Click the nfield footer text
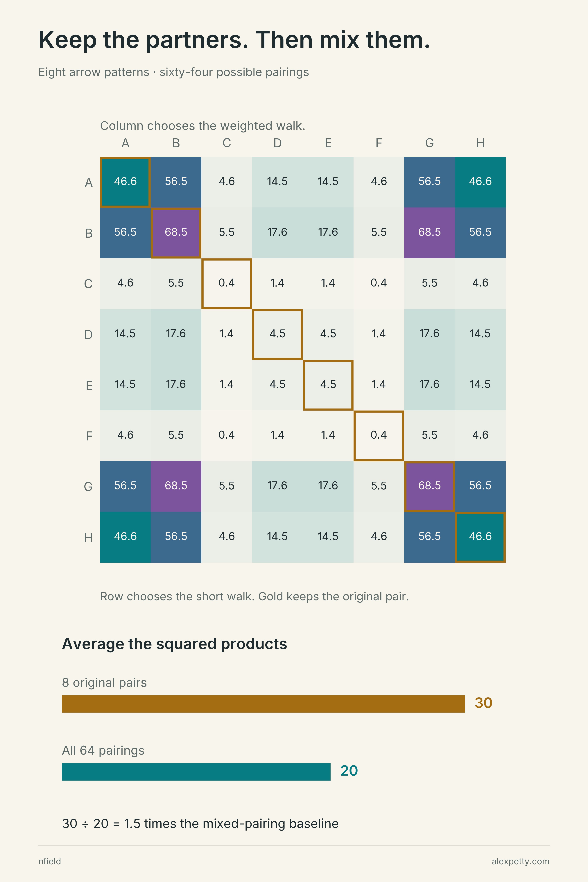The width and height of the screenshot is (588, 882). pyautogui.click(x=49, y=861)
